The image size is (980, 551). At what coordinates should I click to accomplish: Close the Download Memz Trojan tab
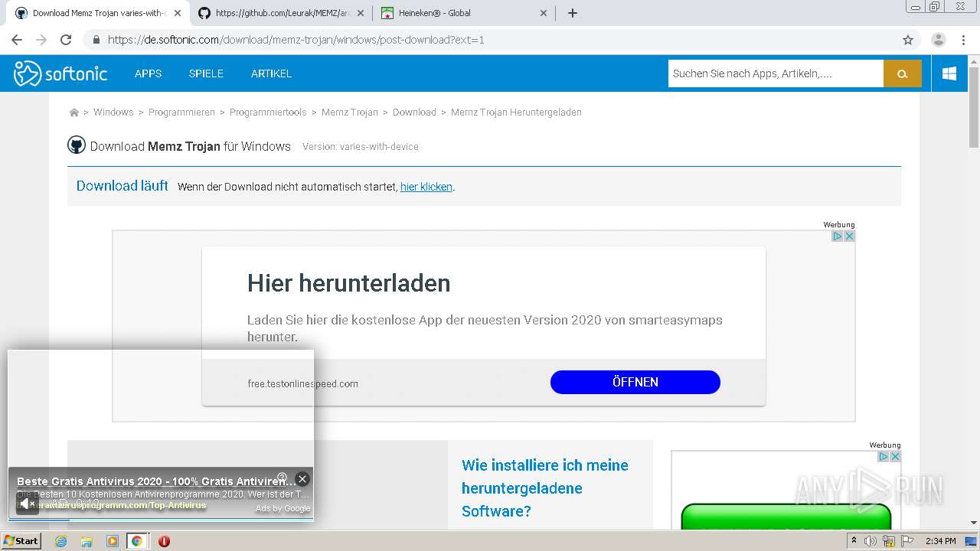pos(178,13)
